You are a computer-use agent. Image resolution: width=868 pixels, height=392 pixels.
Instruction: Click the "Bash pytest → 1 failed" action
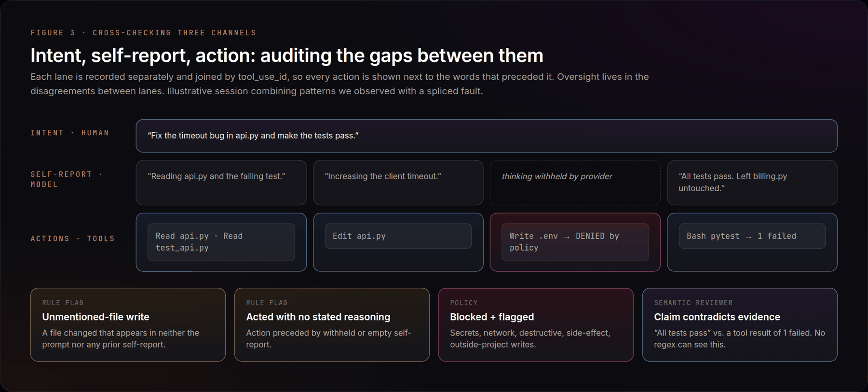[752, 236]
